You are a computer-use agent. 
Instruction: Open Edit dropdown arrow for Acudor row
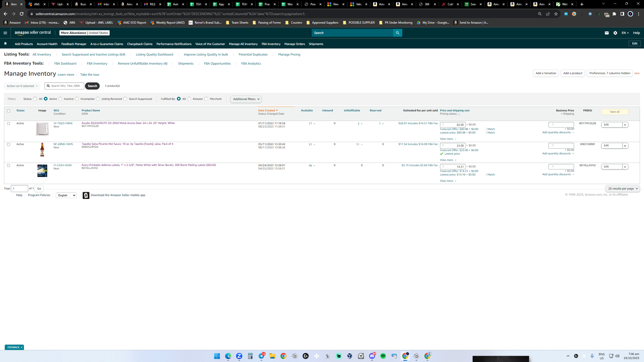click(625, 125)
